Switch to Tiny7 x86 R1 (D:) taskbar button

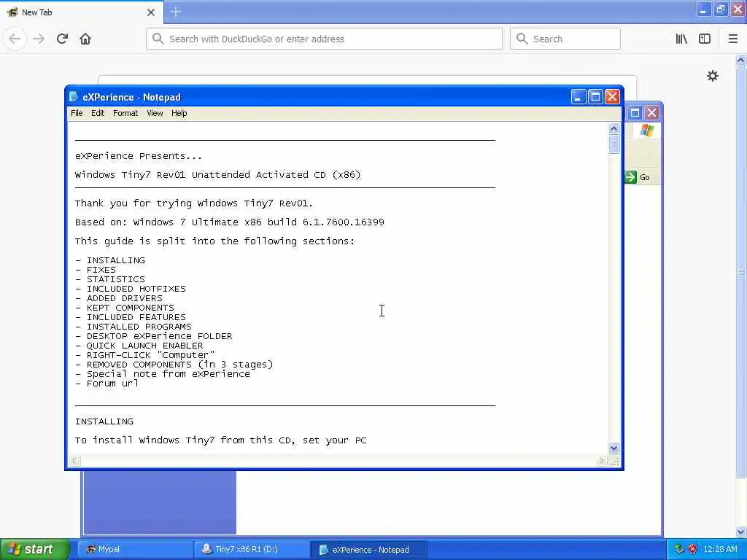coord(252,550)
